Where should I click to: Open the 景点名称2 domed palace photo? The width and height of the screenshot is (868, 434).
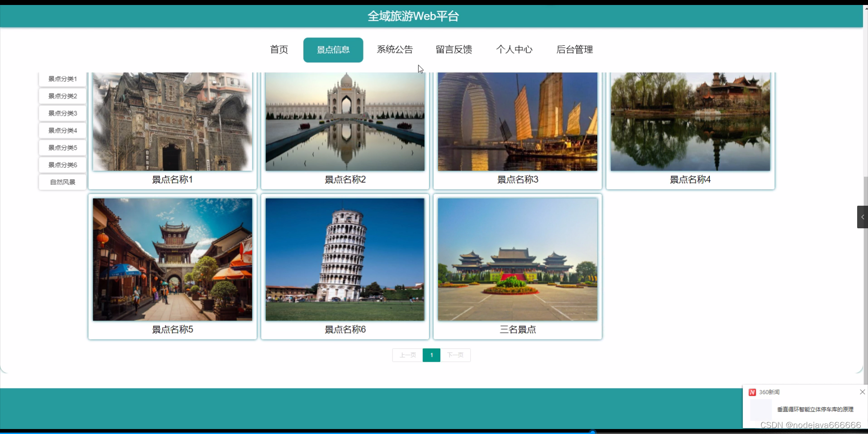(x=345, y=122)
